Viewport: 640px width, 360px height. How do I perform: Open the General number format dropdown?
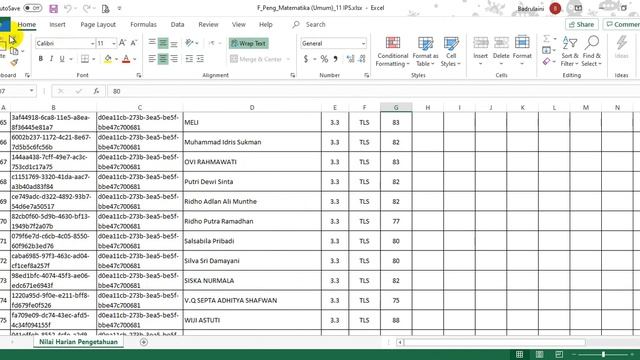pos(363,43)
